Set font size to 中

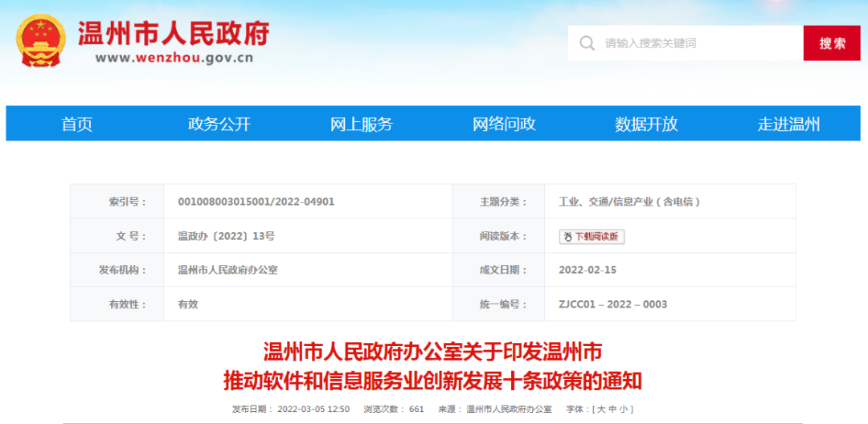tap(612, 410)
